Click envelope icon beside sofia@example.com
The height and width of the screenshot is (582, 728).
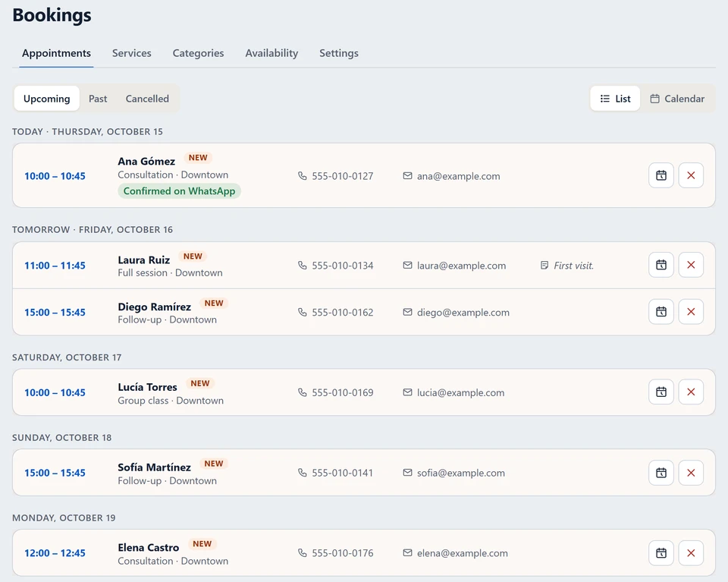point(407,473)
